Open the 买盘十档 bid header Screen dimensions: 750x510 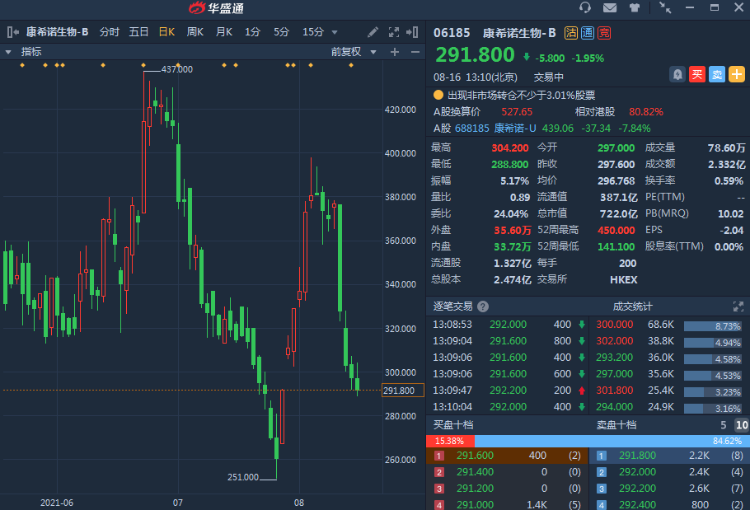452,425
